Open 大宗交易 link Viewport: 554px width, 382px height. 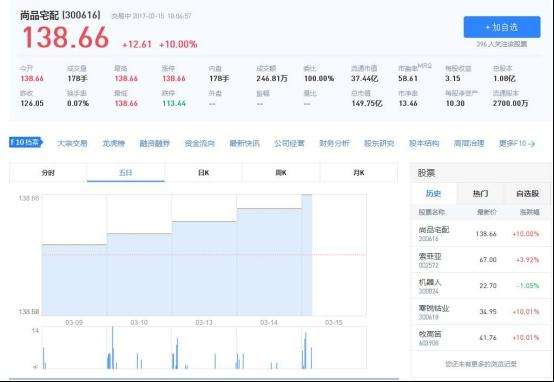coord(72,143)
